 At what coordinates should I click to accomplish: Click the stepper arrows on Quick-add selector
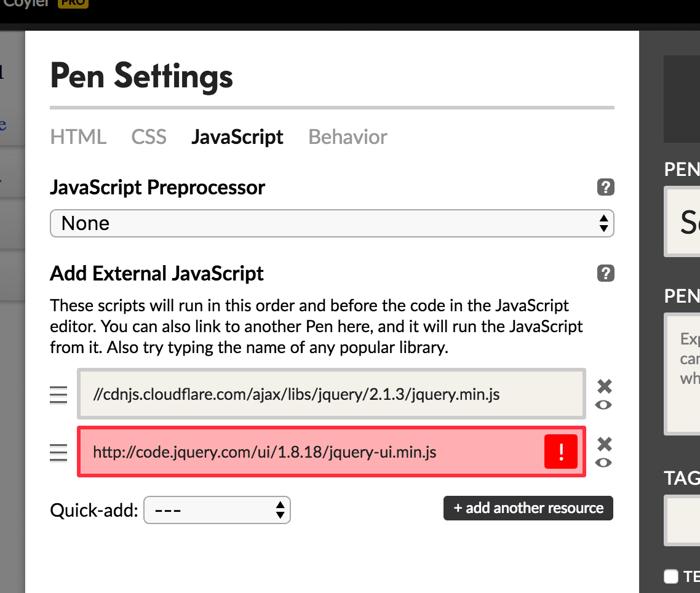tap(280, 510)
